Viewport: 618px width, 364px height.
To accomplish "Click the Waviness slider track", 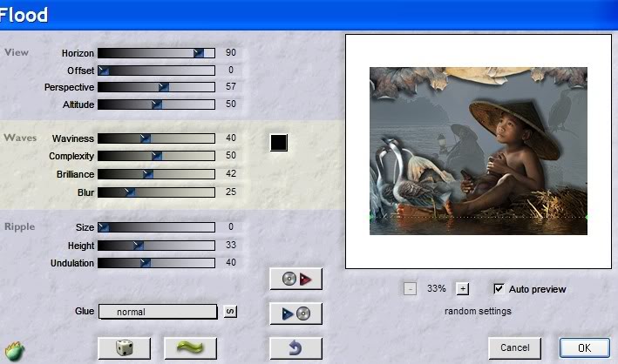I will (x=156, y=138).
